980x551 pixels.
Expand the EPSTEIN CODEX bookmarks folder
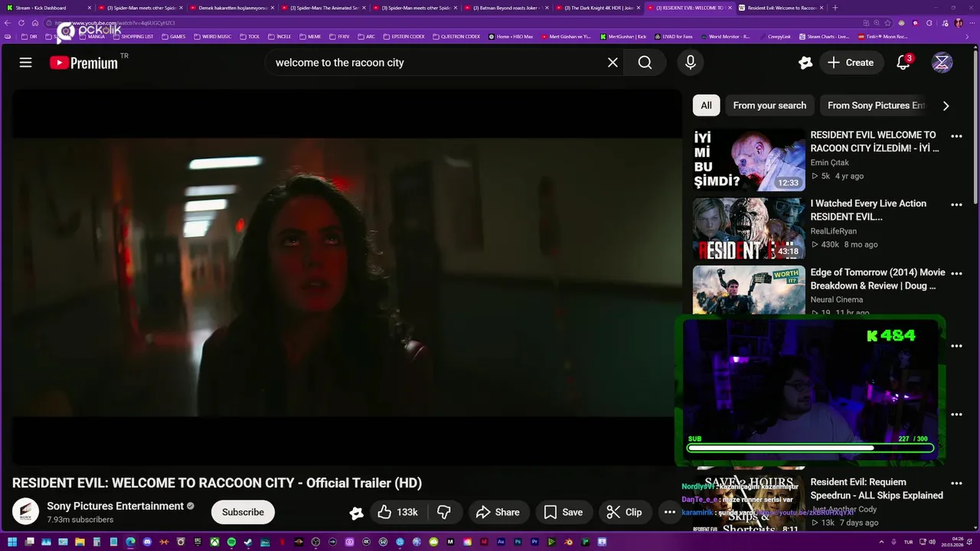click(403, 36)
